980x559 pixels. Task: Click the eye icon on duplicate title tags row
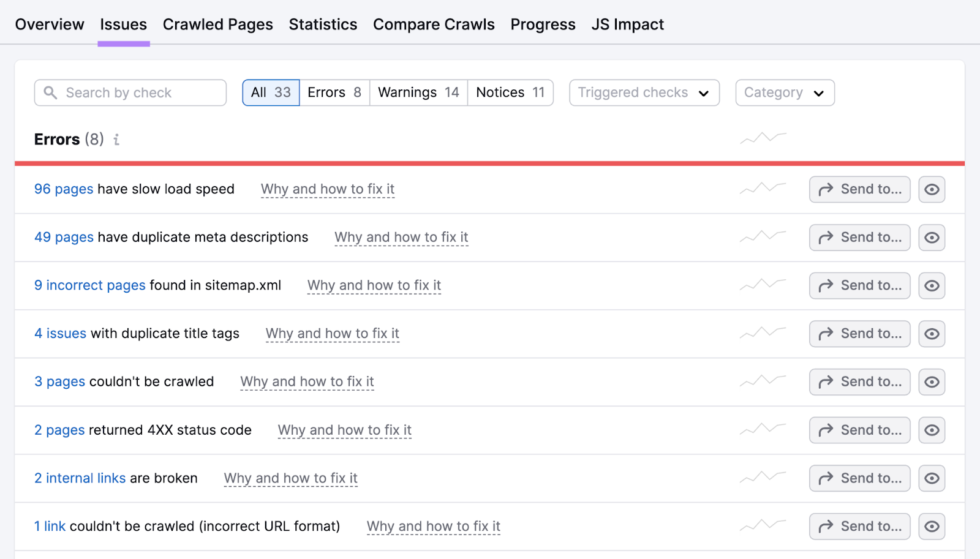(932, 334)
